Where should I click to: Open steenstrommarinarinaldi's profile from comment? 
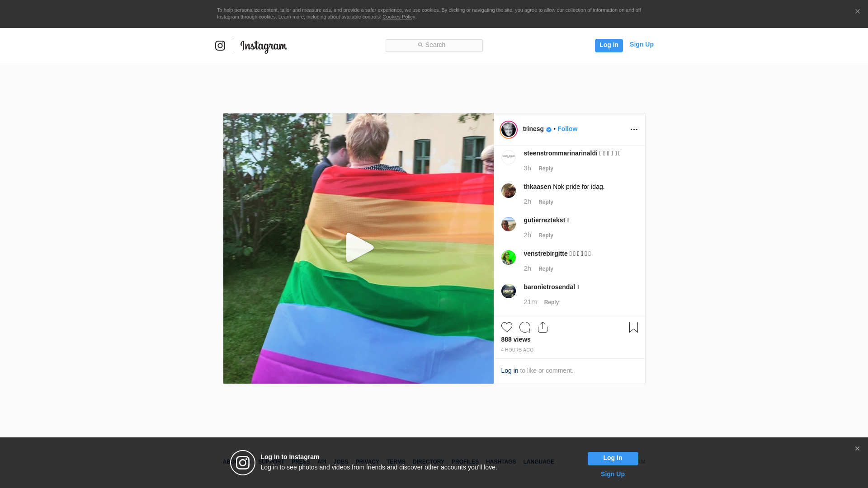click(560, 153)
